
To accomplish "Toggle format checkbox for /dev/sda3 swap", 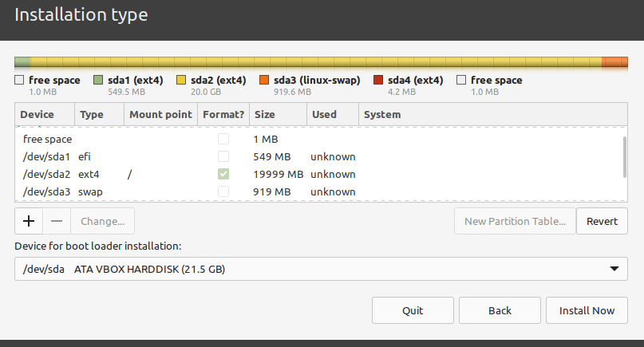I will pos(223,191).
